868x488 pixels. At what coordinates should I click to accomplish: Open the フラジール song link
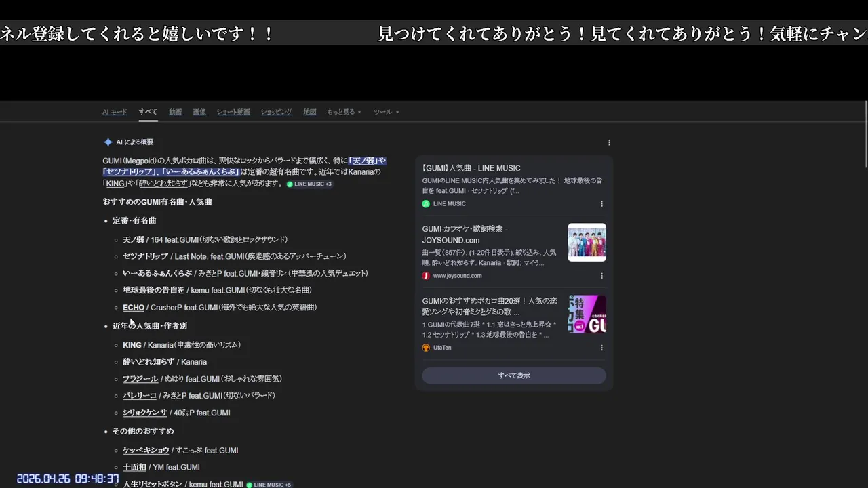tap(140, 379)
